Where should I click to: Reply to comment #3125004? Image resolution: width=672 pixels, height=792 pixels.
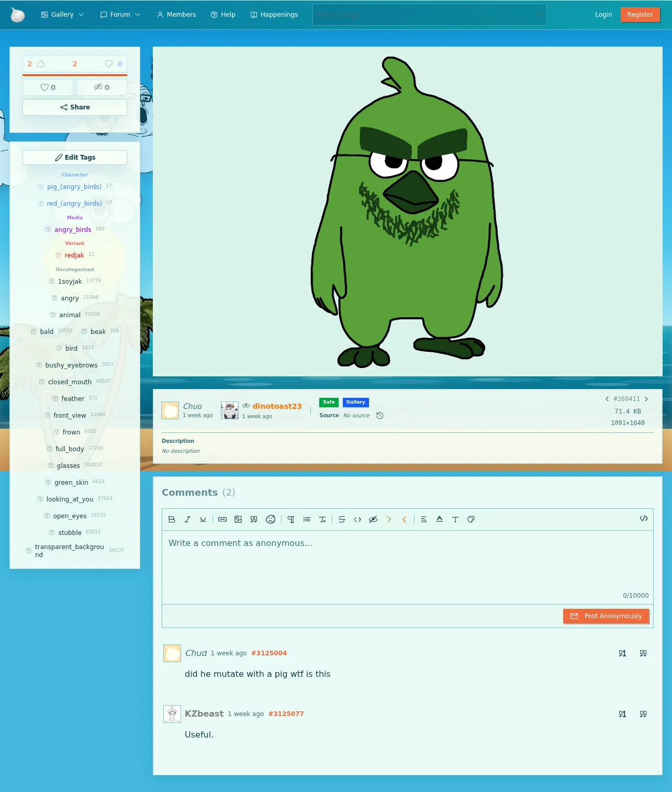pyautogui.click(x=622, y=653)
